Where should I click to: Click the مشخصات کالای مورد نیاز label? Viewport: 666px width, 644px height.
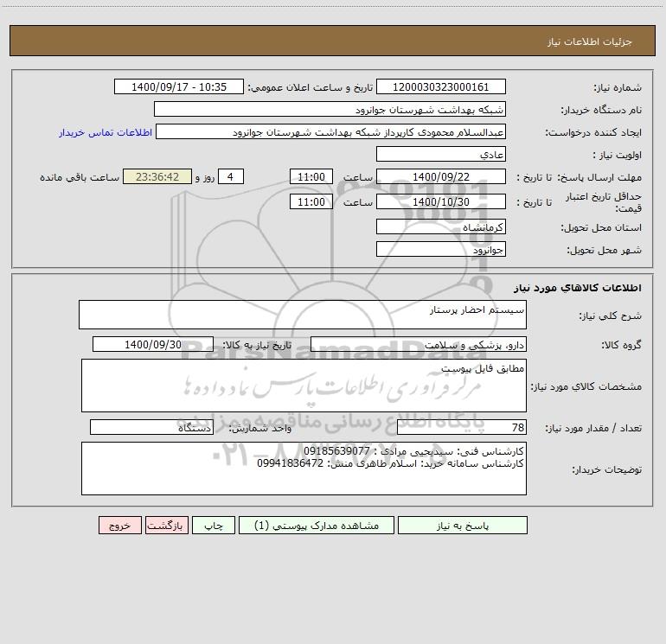tap(586, 386)
